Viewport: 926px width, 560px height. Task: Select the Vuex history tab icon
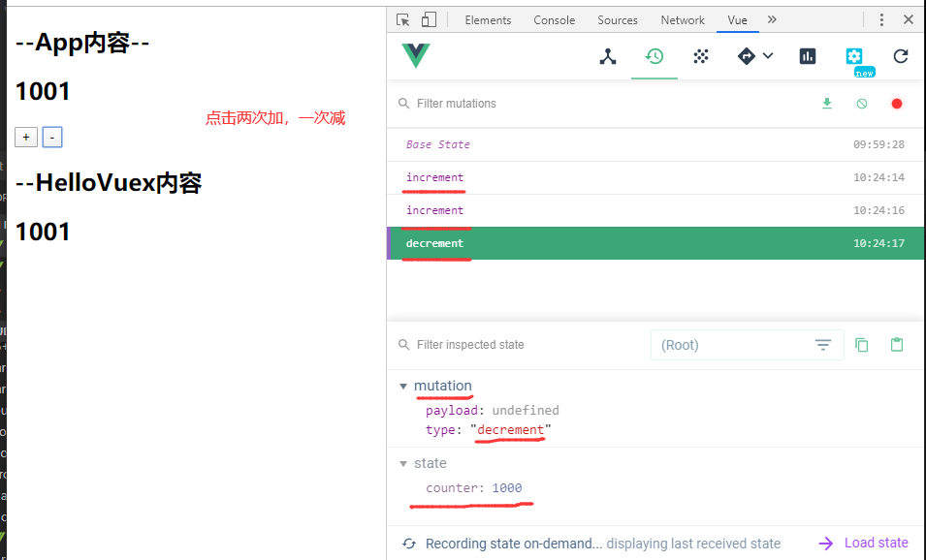(655, 56)
